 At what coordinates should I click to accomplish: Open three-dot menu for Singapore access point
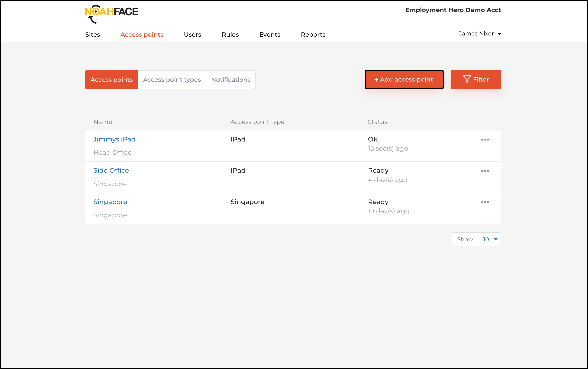coord(485,202)
